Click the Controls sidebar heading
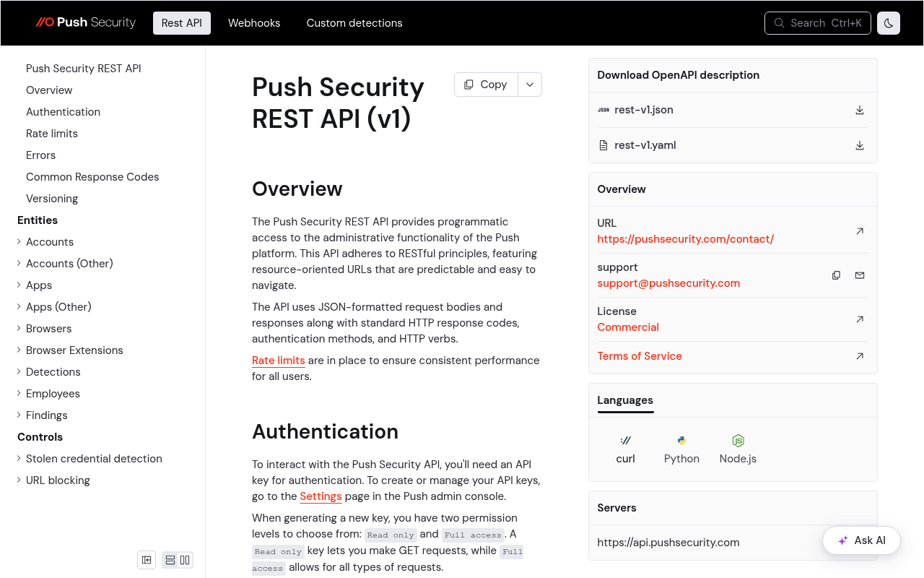The width and height of the screenshot is (924, 578). (40, 437)
